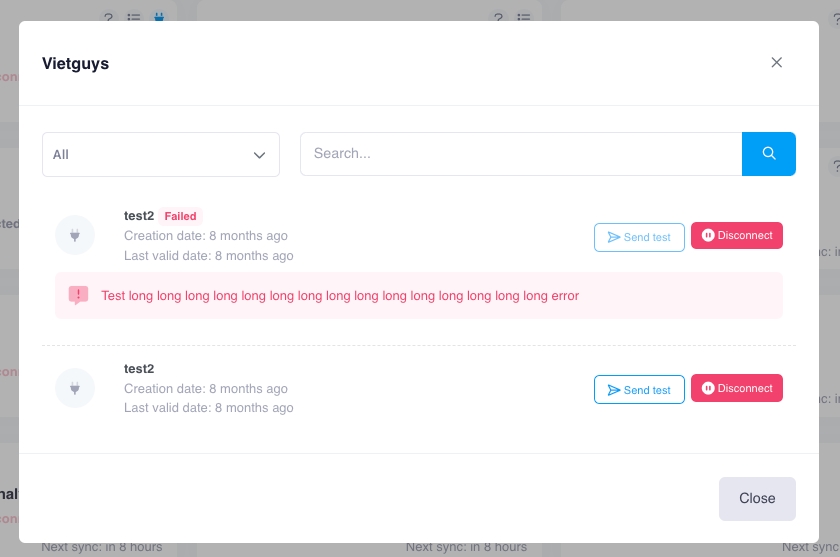Click the name of the failed test2 entry

coord(138,216)
